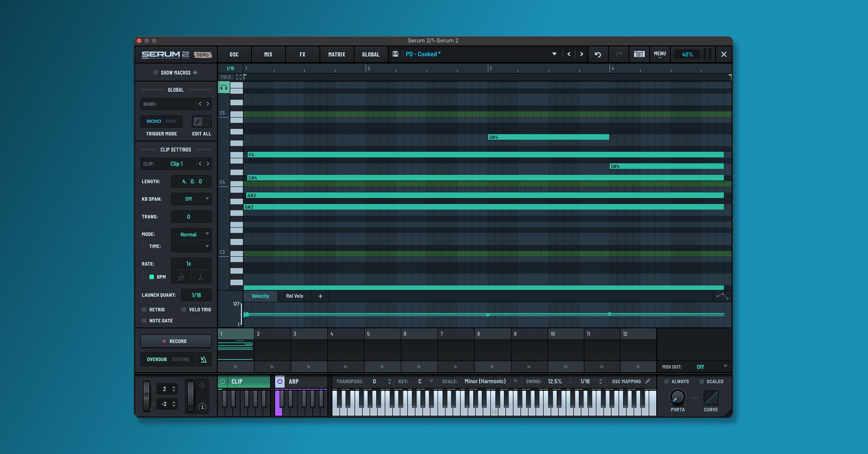
Task: Close the Serum plugin view
Action: pos(724,54)
